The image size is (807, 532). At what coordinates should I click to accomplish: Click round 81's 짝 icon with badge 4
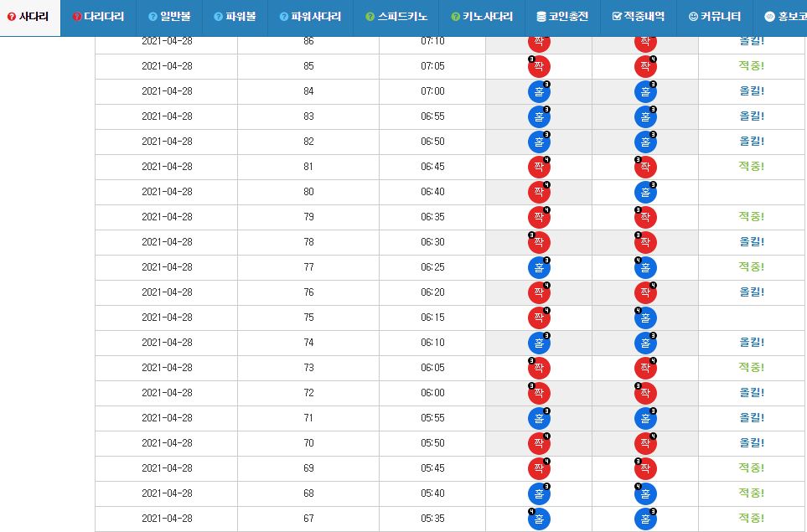tap(539, 167)
